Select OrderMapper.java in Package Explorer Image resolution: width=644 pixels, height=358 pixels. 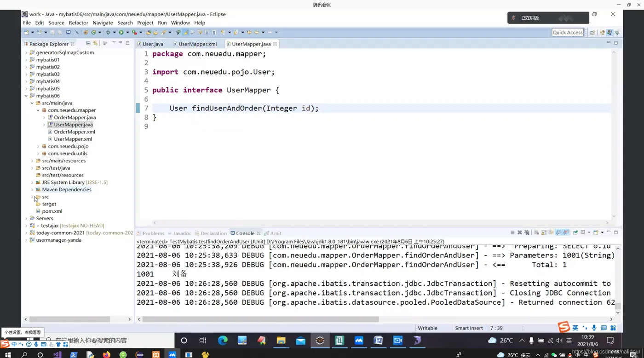pyautogui.click(x=75, y=118)
